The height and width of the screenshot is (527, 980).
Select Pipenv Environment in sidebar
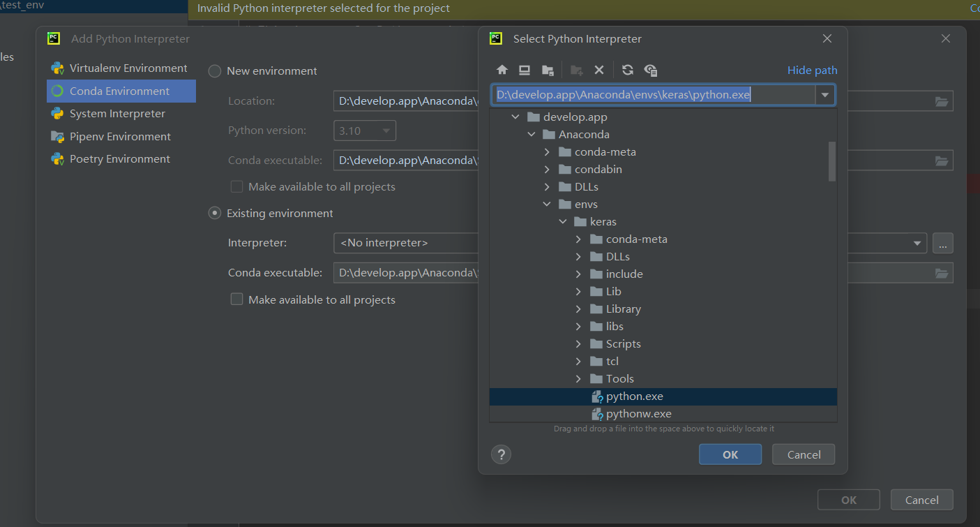click(121, 137)
